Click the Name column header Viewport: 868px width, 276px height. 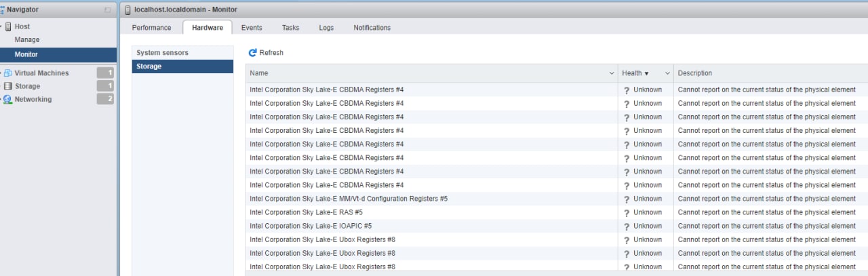point(259,73)
